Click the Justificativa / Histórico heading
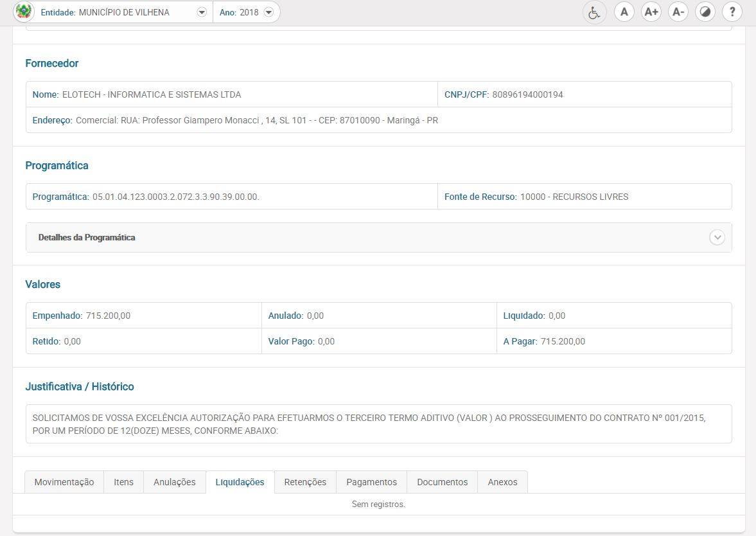Viewport: 756px width, 536px height. coord(80,386)
